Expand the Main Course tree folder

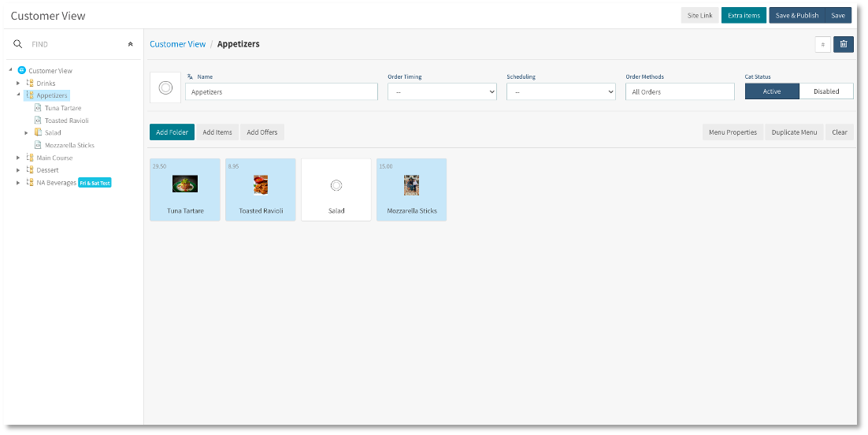[18, 158]
